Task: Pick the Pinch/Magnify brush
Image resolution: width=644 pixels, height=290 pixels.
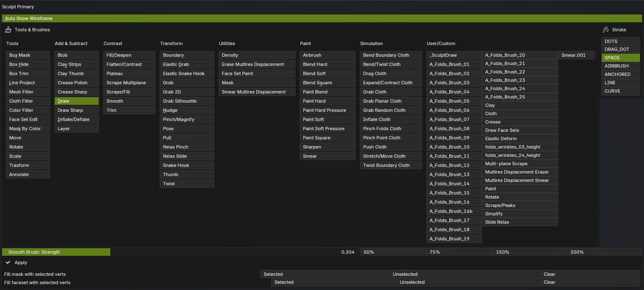Action: 187,119
